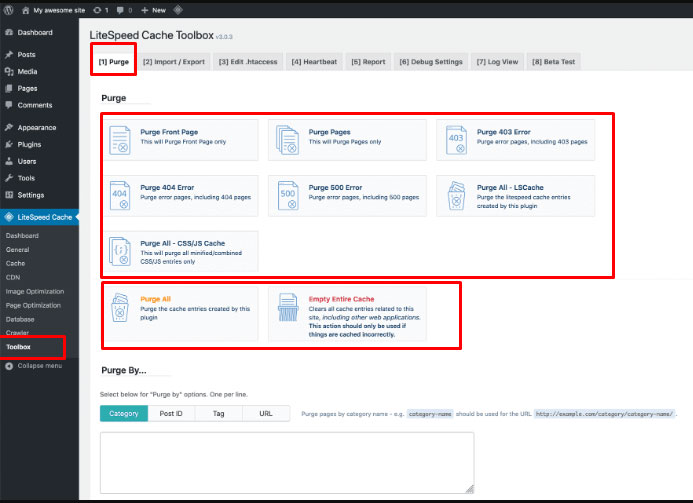Click the Purge 403 Error title
This screenshot has width=693, height=503.
(503, 132)
